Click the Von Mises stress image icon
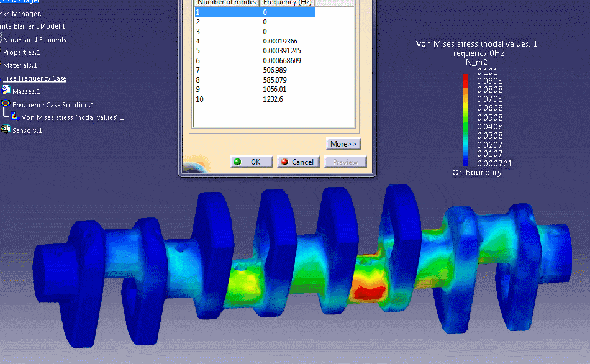 16,117
